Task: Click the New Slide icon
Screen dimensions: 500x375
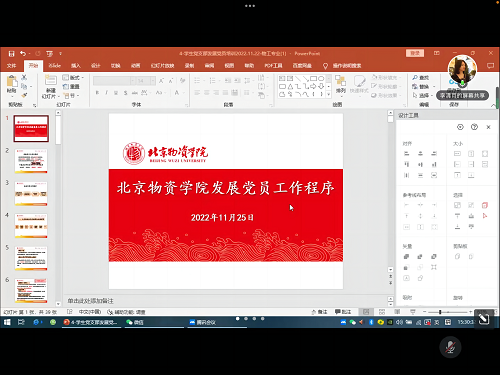Action: [51, 80]
